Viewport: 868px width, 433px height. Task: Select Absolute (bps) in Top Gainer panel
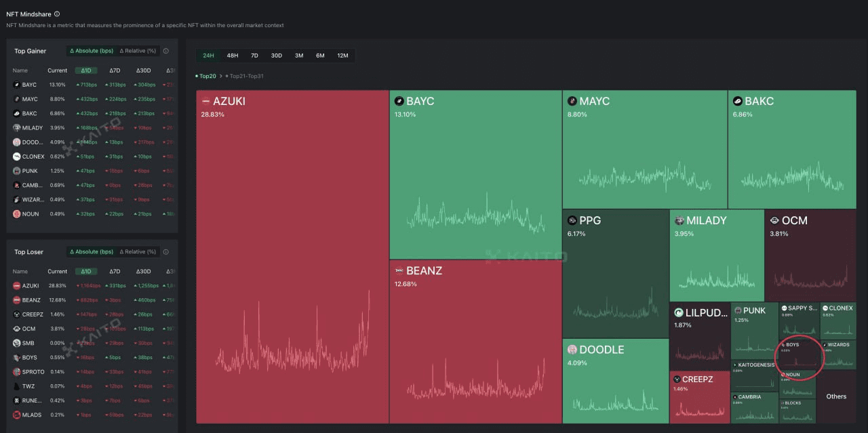click(92, 51)
